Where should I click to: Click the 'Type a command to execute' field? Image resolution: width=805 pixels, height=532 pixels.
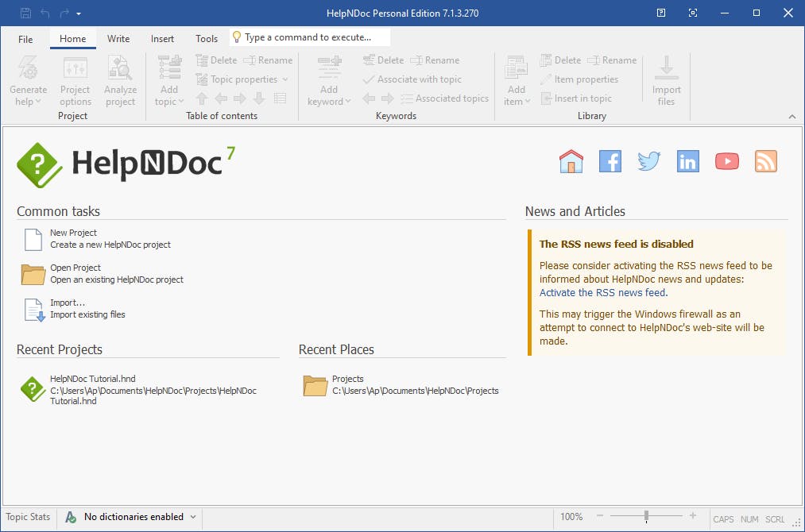click(x=310, y=37)
